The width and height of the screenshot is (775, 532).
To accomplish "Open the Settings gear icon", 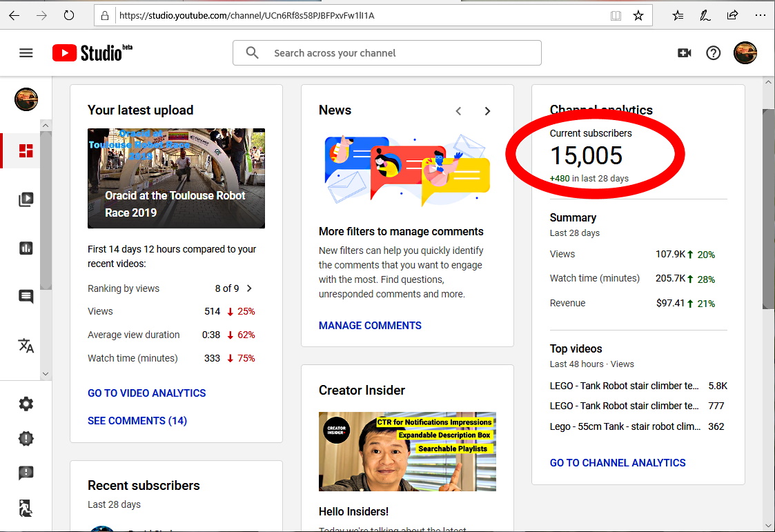I will click(26, 404).
